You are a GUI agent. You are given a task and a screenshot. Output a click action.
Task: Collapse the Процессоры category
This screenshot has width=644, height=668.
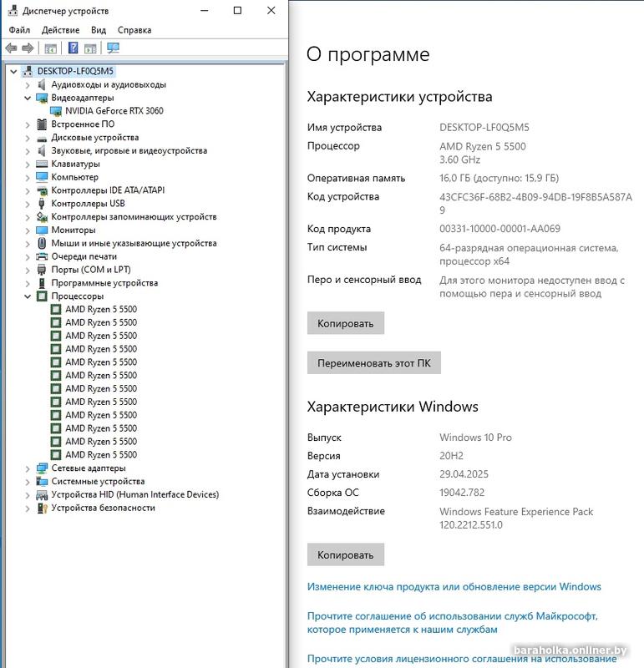pos(28,296)
